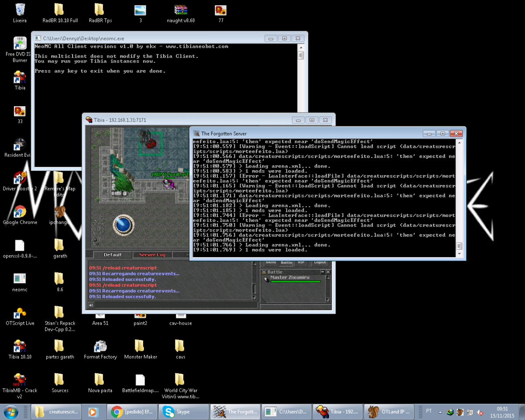Viewport: 525px width, 420px height.
Task: Switch to Default chat tab in Tibia
Action: [113, 255]
